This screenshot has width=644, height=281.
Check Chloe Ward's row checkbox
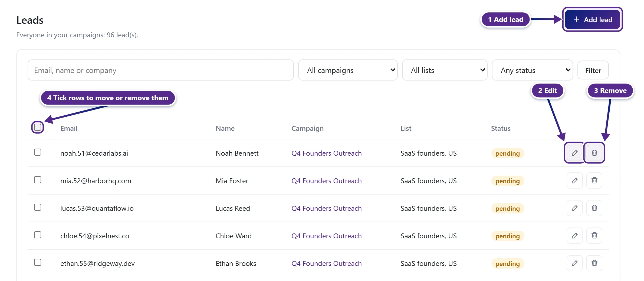(x=38, y=235)
